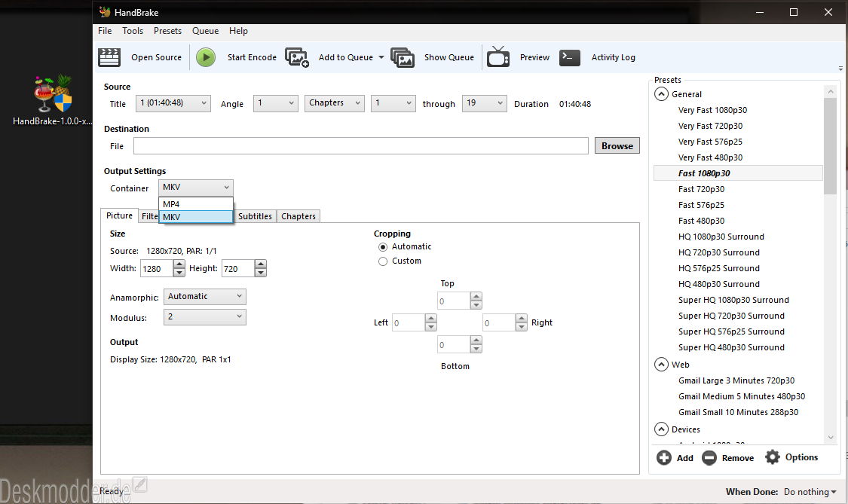Viewport: 848px width, 504px height.
Task: Click the minus icon beside Remove preset
Action: (709, 458)
